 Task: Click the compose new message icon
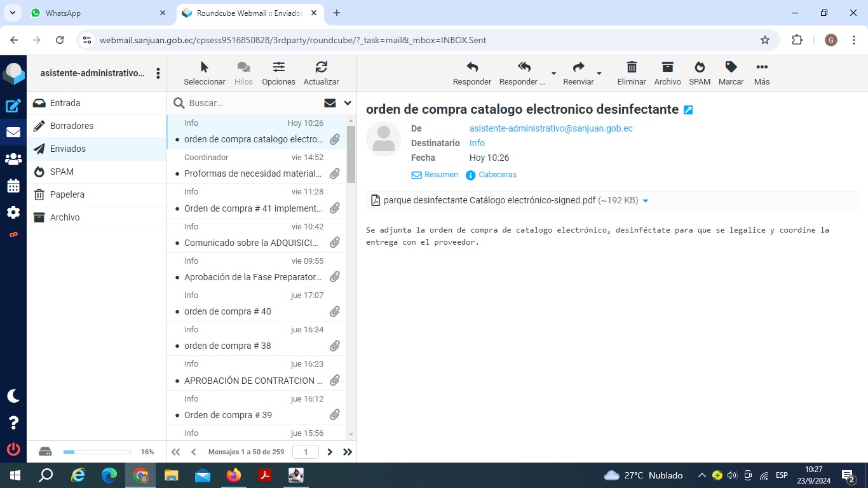[13, 106]
